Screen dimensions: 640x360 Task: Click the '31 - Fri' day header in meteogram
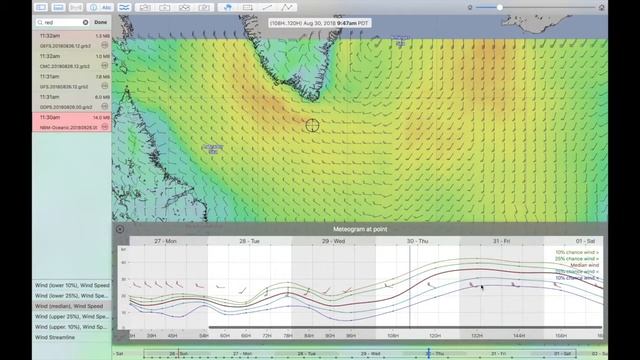pos(501,241)
